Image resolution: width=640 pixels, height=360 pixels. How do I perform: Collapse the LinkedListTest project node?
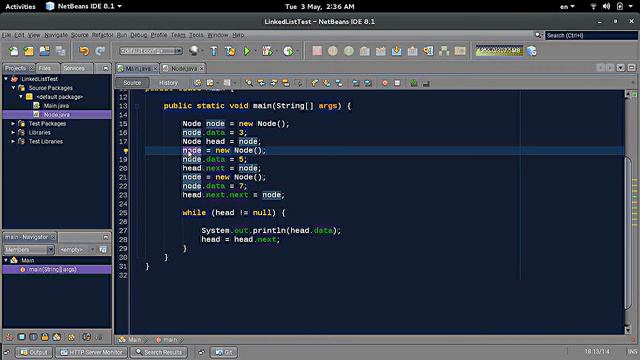click(6, 79)
